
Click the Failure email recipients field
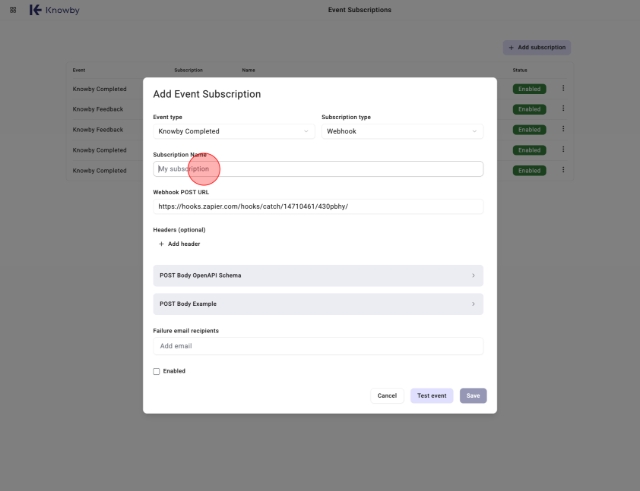point(318,346)
